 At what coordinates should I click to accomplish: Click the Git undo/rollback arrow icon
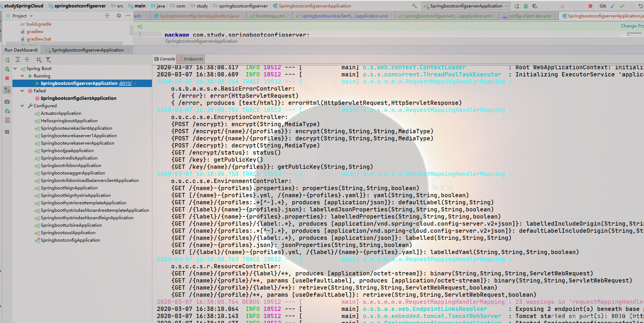(640, 6)
